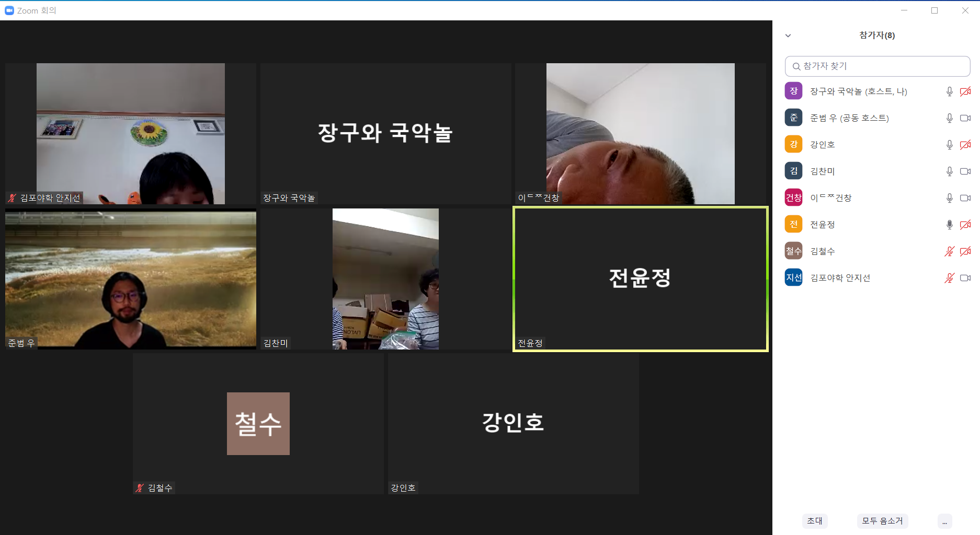Viewport: 980px width, 535px height.
Task: Select highlighted 전윤정 speaker tile
Action: pyautogui.click(x=641, y=279)
